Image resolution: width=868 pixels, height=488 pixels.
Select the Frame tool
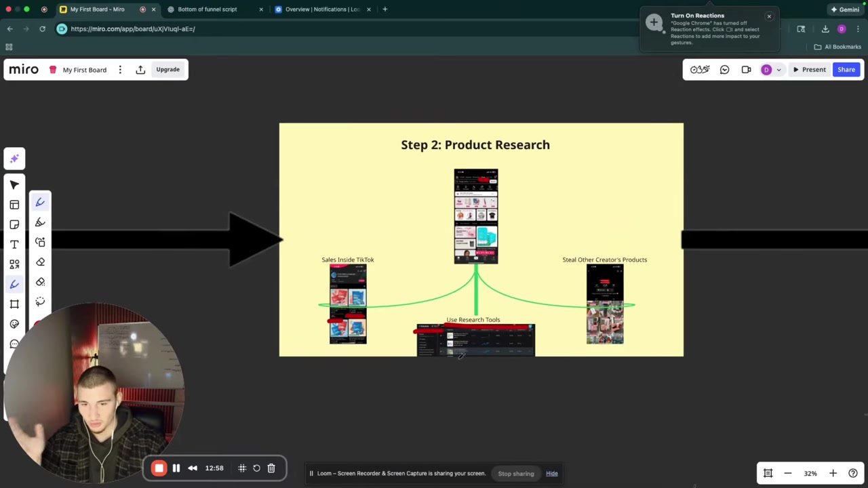click(x=14, y=304)
